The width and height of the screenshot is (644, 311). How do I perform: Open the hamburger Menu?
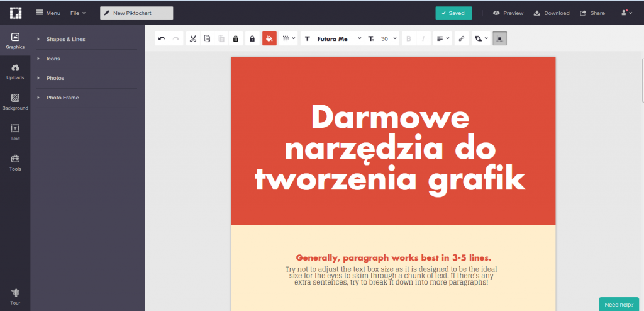tap(48, 13)
